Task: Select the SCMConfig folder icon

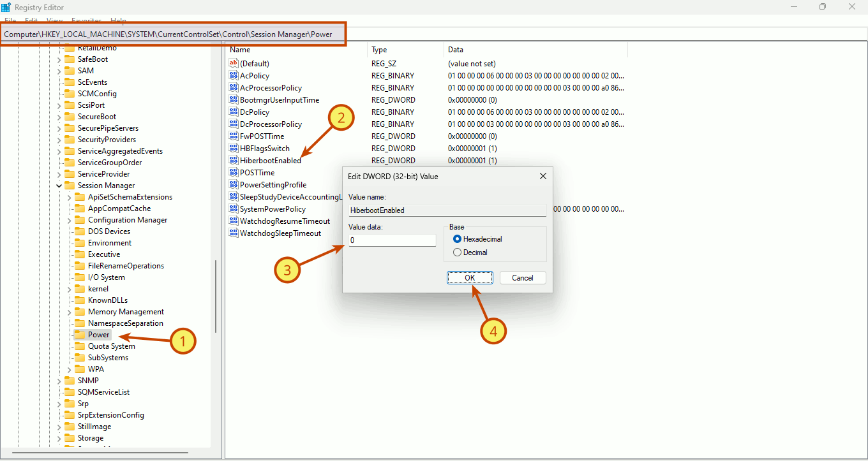Action: (x=70, y=94)
